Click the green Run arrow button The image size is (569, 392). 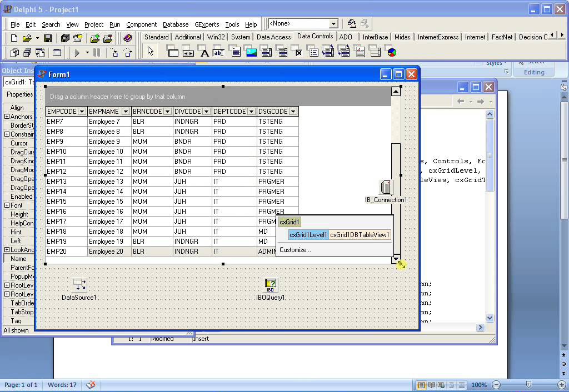tap(77, 53)
